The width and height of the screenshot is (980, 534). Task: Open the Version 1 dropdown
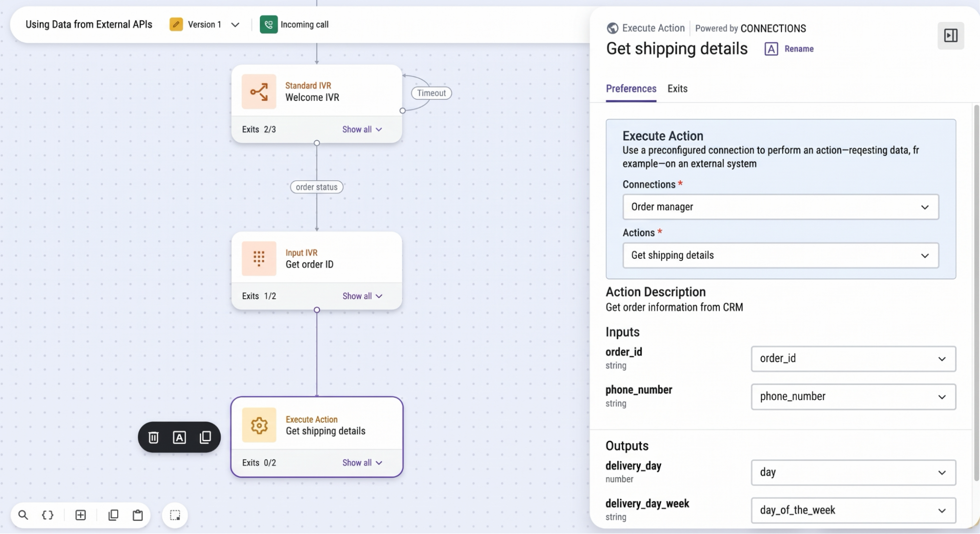235,24
